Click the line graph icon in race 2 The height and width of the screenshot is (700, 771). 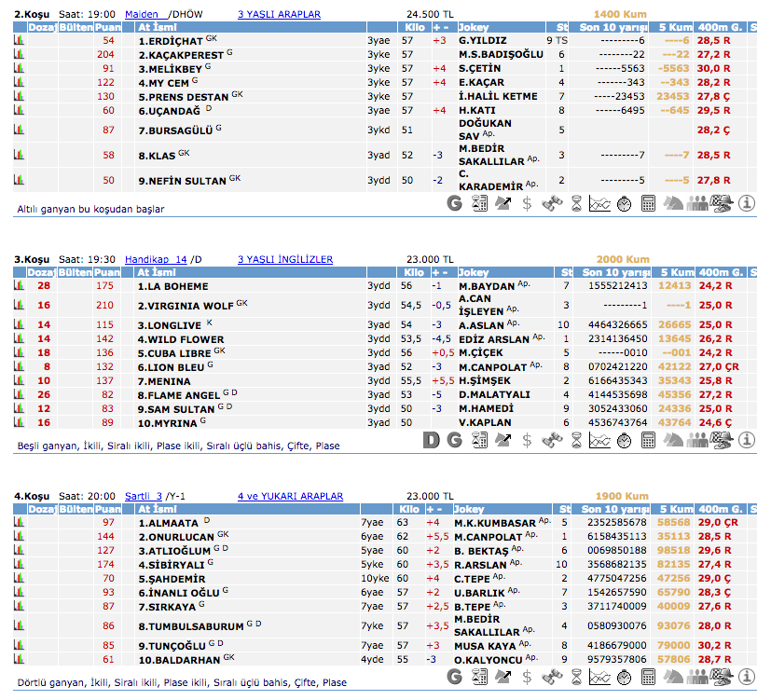(599, 202)
